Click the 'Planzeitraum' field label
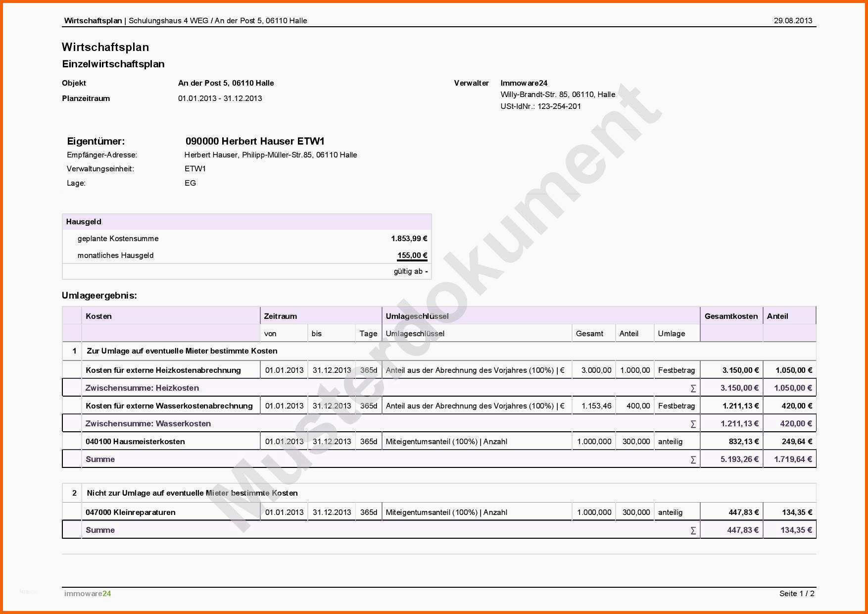The height and width of the screenshot is (614, 868). coord(86,98)
